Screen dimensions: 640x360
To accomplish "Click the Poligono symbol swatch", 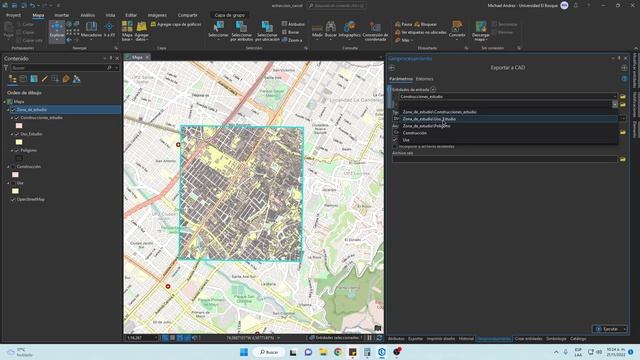I will point(19,158).
